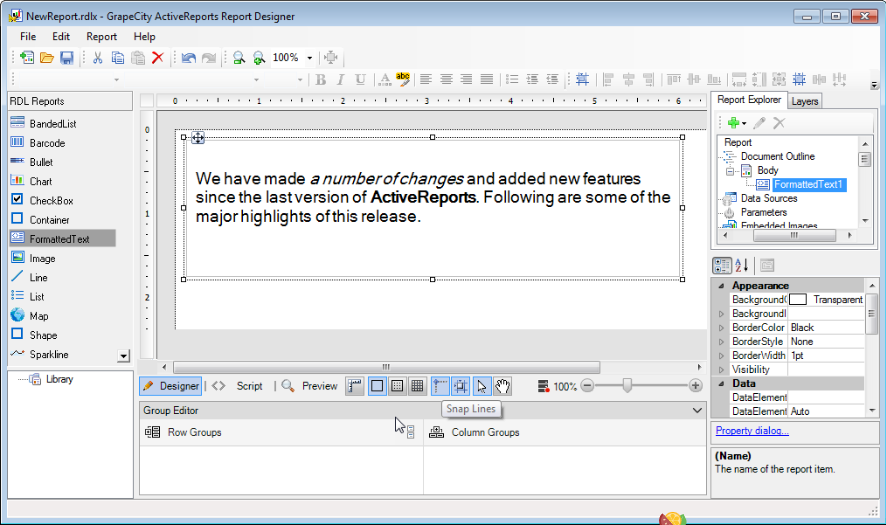Switch to the Report Explorer tab
Screen dimensions: 886x525
(x=749, y=99)
